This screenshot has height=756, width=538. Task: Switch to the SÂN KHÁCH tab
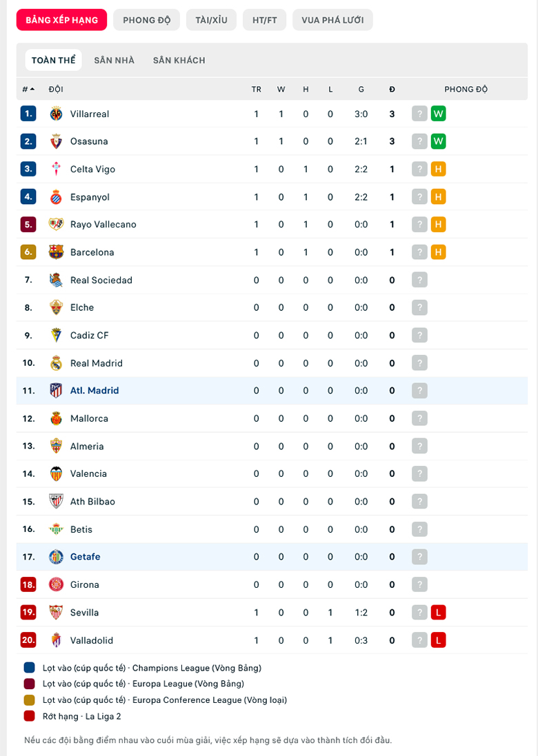[179, 60]
